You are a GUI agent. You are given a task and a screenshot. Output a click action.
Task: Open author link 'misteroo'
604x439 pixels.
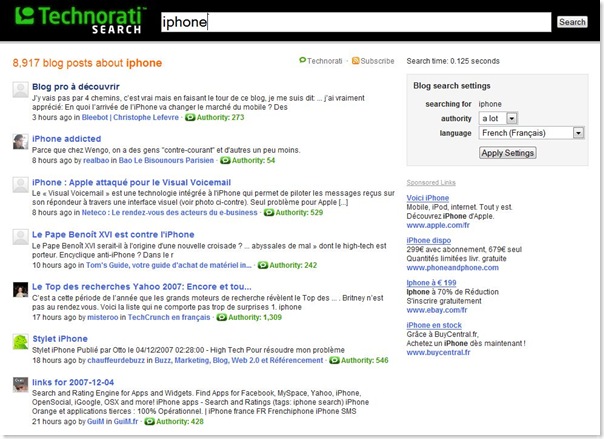click(x=102, y=317)
